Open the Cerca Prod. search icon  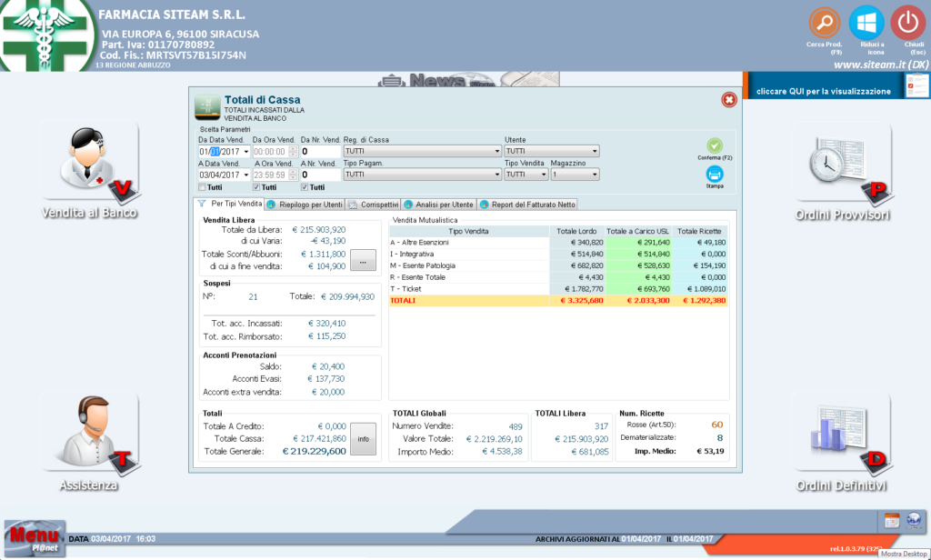(824, 22)
